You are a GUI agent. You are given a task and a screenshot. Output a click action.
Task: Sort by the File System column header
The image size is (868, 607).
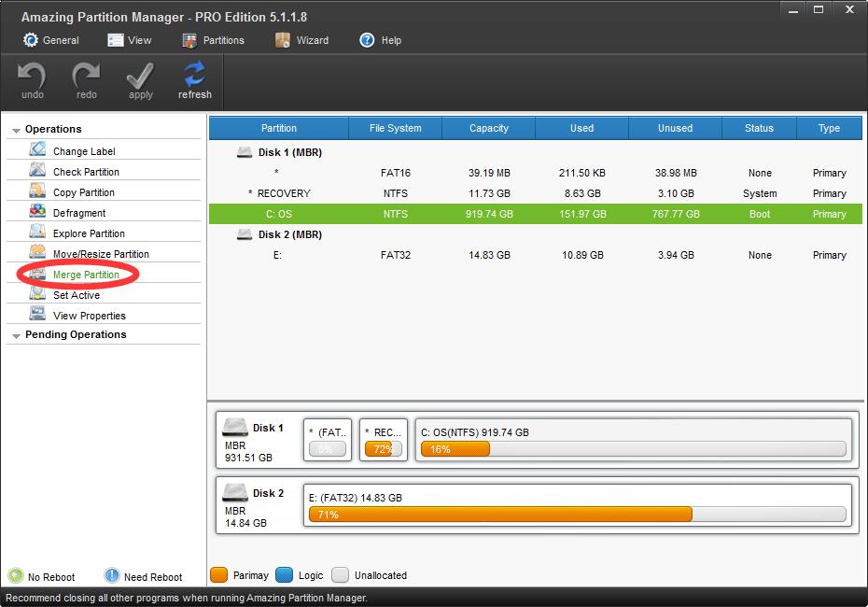395,128
